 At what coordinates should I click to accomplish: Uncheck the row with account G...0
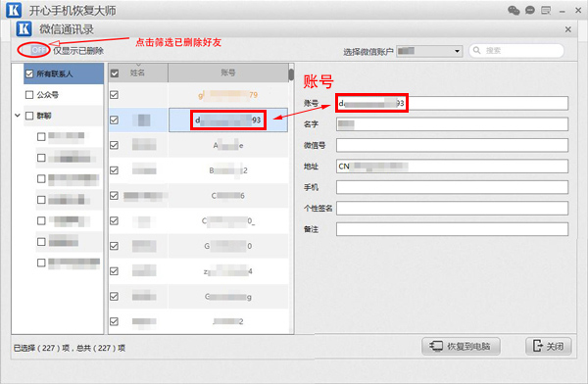click(x=115, y=246)
